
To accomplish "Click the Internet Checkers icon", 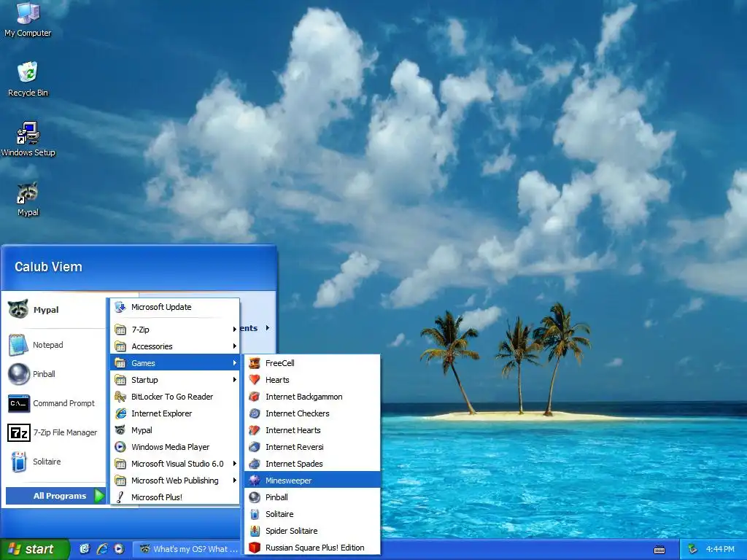I will [x=255, y=413].
